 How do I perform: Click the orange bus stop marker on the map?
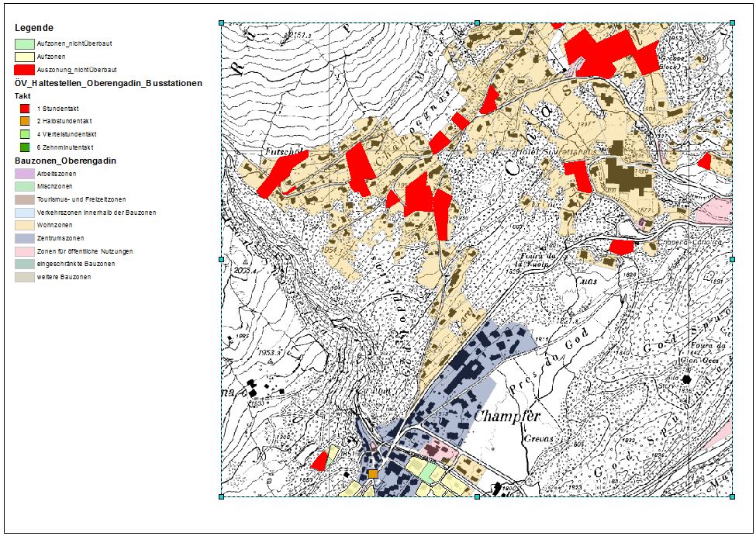(373, 473)
